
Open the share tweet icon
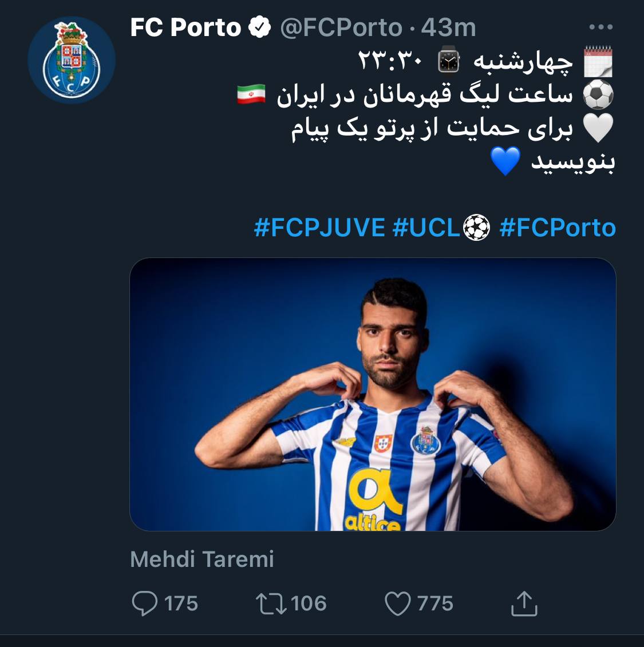tap(523, 604)
